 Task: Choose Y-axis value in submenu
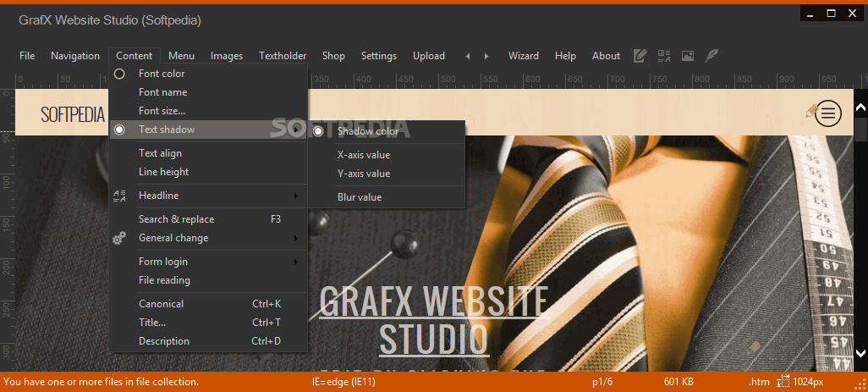click(x=387, y=174)
